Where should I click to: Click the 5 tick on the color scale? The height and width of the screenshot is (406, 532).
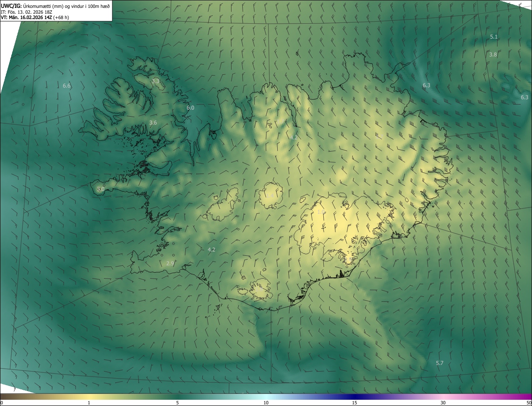click(x=177, y=403)
